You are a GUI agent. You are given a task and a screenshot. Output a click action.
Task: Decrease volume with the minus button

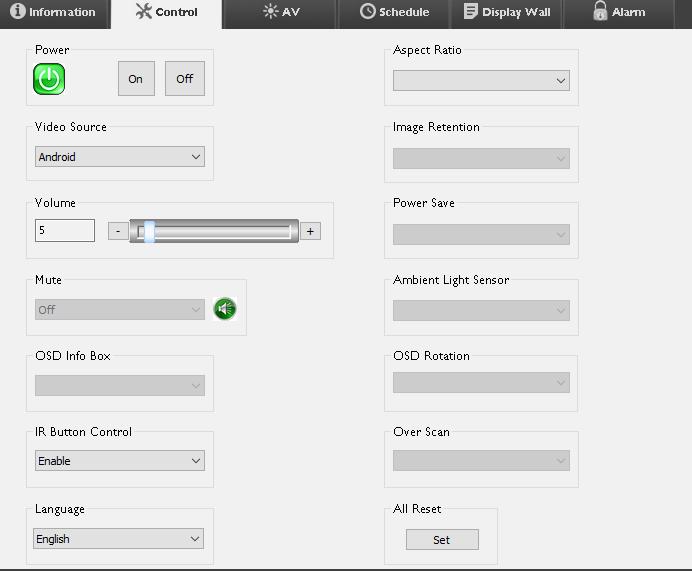pyautogui.click(x=118, y=231)
